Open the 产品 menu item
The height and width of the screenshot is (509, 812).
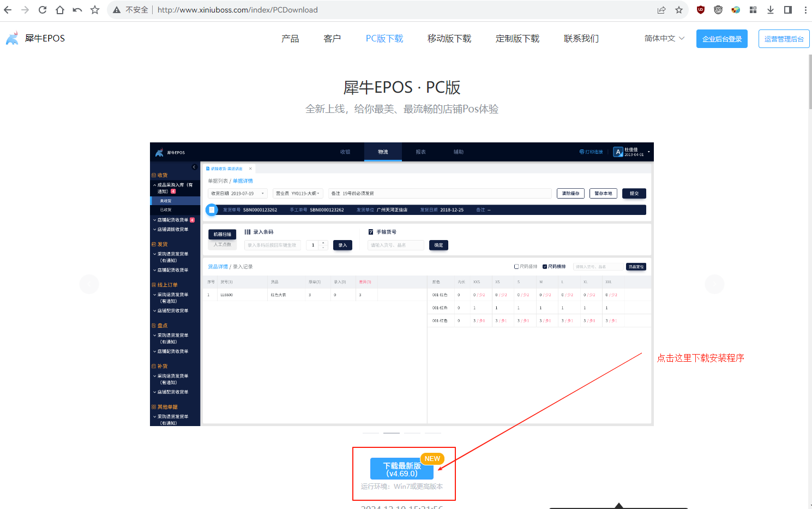[290, 39]
